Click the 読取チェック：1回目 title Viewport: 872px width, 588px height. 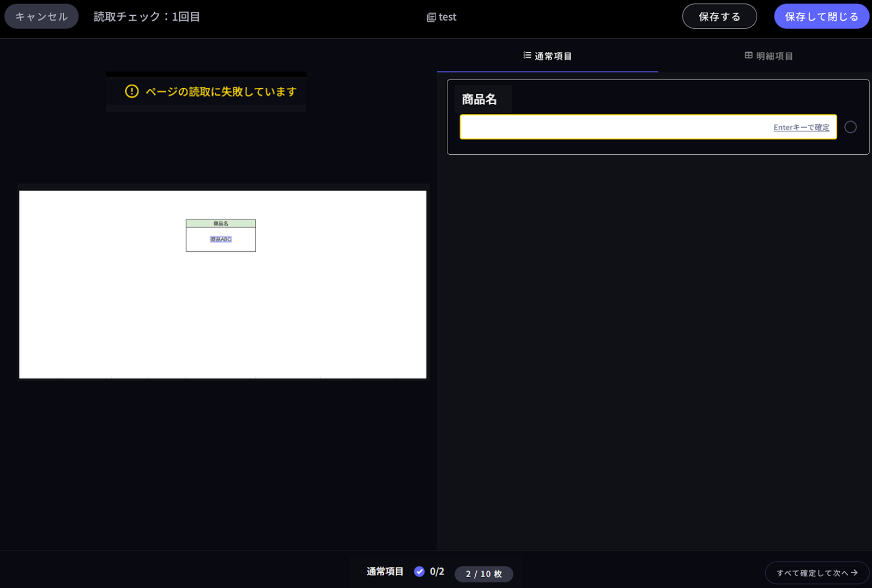[x=147, y=17]
